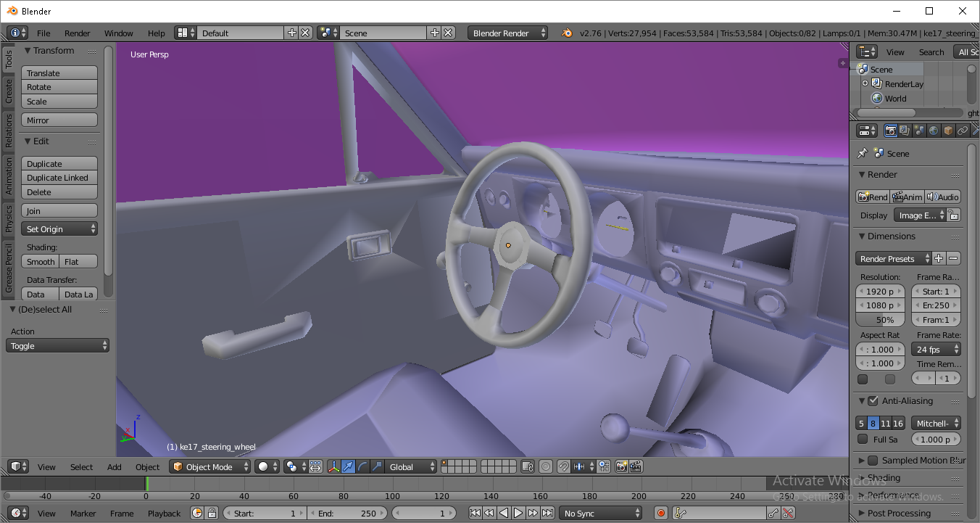Open the World properties tab icon
Screen dimensions: 980x523
point(934,131)
